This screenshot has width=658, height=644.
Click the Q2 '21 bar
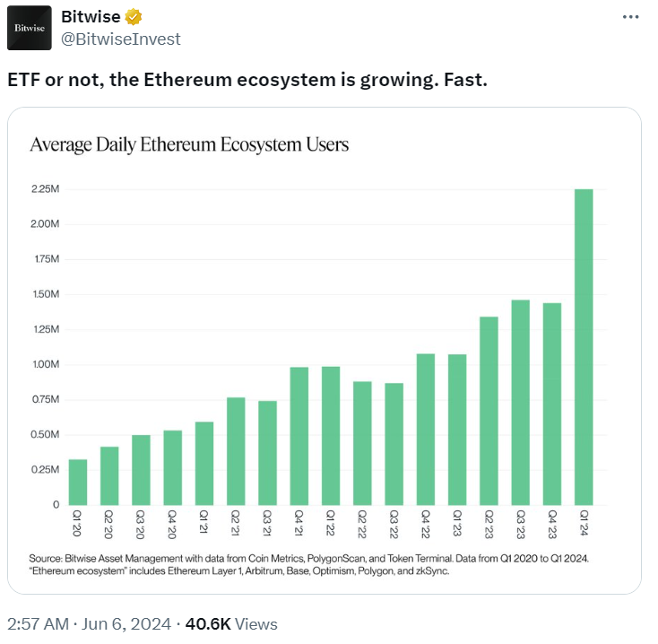coord(236,451)
